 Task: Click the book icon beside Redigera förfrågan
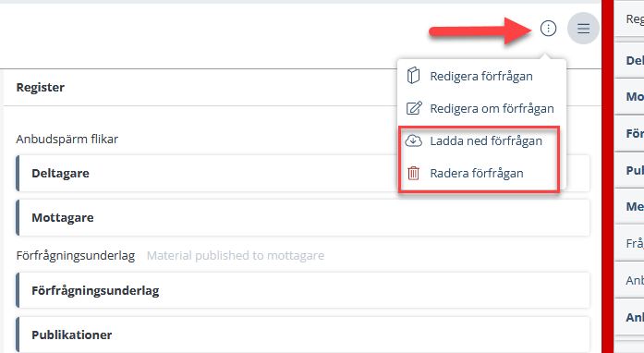click(x=413, y=76)
